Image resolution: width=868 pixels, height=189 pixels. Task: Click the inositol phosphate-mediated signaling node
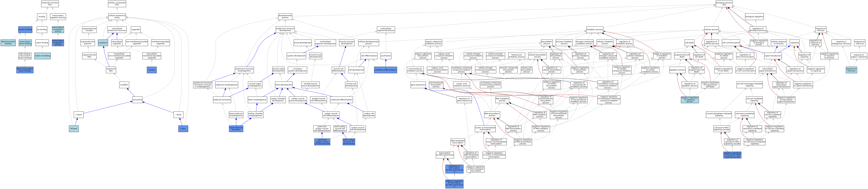pos(719,115)
